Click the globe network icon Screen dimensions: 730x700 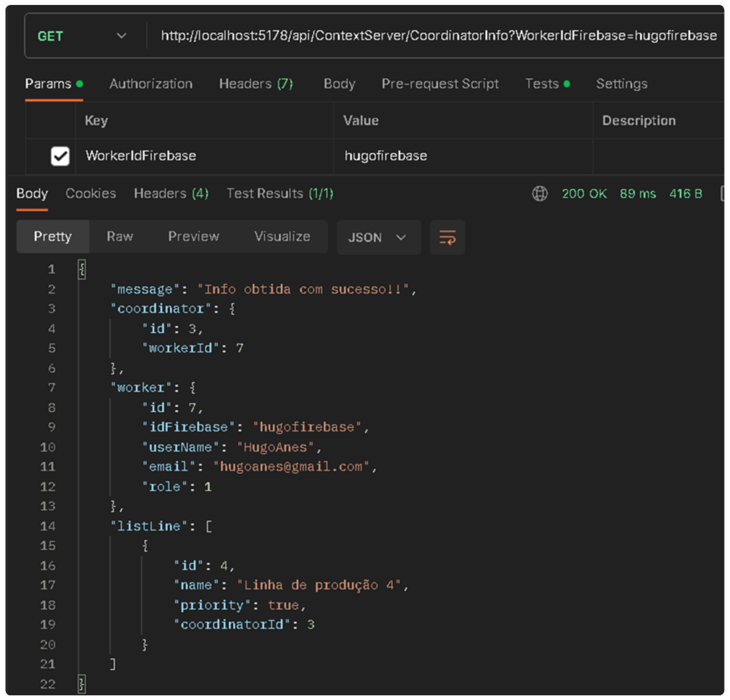(539, 194)
